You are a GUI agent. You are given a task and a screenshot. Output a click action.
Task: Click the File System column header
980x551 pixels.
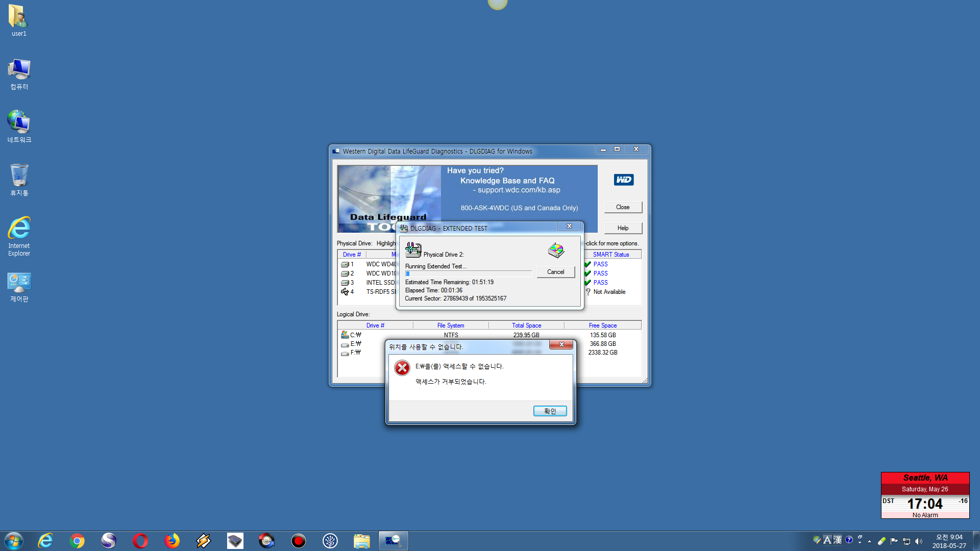coord(451,325)
